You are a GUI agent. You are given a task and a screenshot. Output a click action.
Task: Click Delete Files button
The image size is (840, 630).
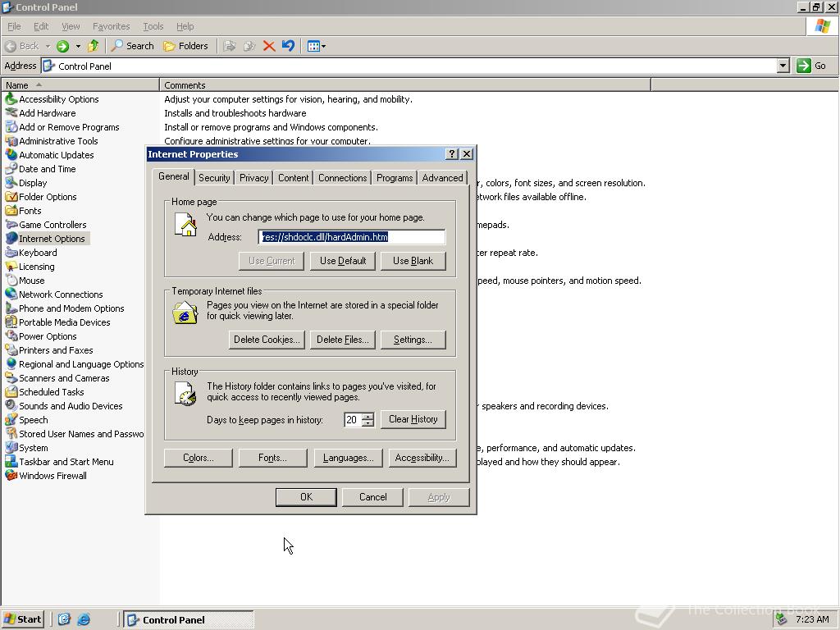pos(343,340)
